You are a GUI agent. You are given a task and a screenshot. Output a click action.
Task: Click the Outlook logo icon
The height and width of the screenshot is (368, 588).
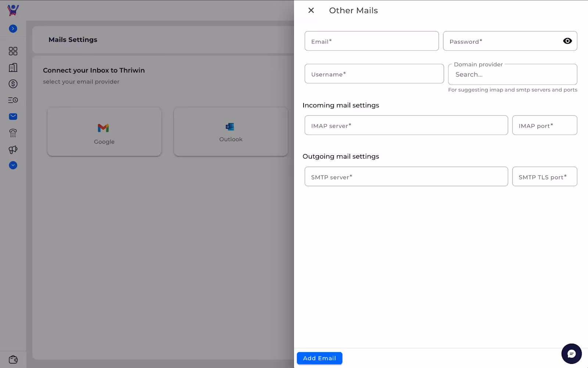(230, 127)
